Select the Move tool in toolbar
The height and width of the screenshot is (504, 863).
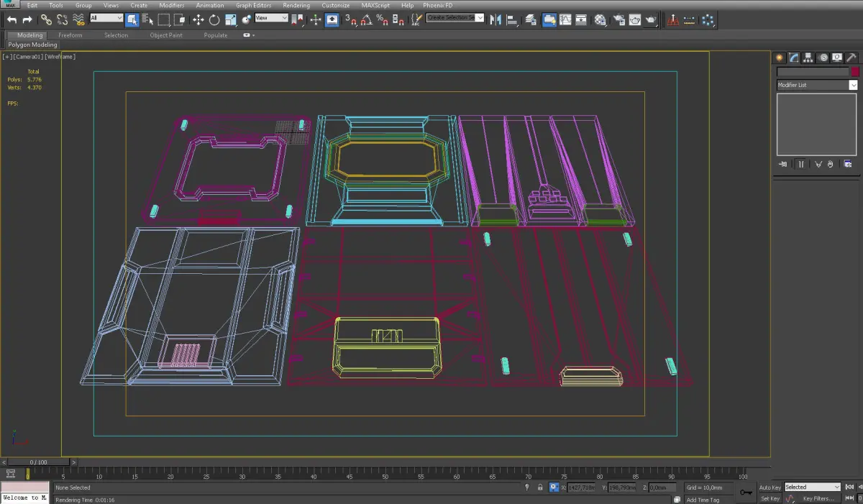coord(198,20)
